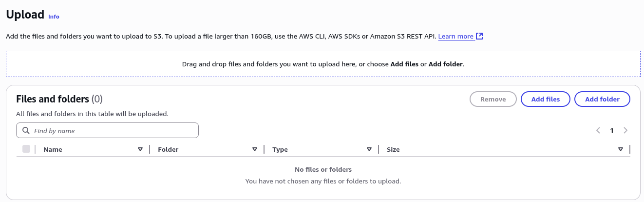644x202 pixels.
Task: Click the Name column header label
Action: tap(53, 149)
